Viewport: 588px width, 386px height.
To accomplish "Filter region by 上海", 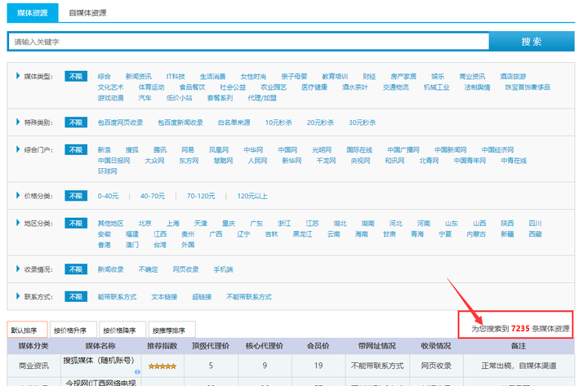I will click(173, 224).
